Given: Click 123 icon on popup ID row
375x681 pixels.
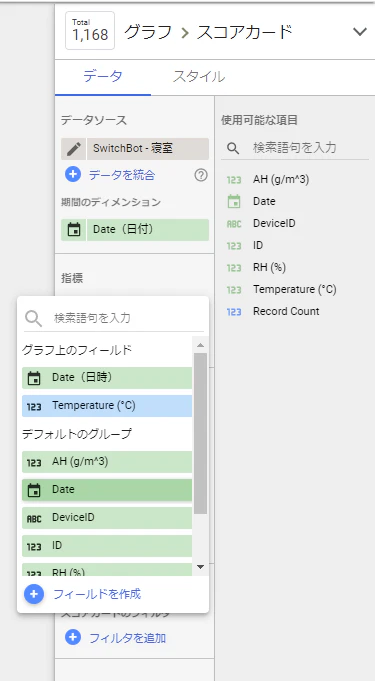Looking at the screenshot, I should point(34,547).
